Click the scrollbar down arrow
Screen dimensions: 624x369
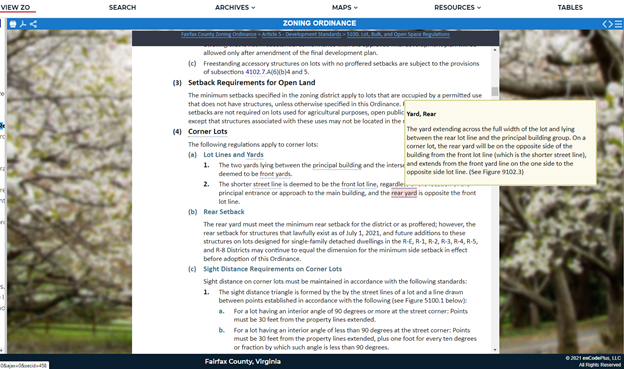click(495, 350)
